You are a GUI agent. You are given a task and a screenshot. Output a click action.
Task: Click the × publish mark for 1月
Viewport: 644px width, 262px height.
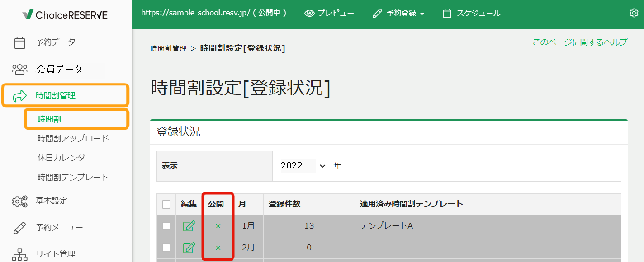(218, 226)
